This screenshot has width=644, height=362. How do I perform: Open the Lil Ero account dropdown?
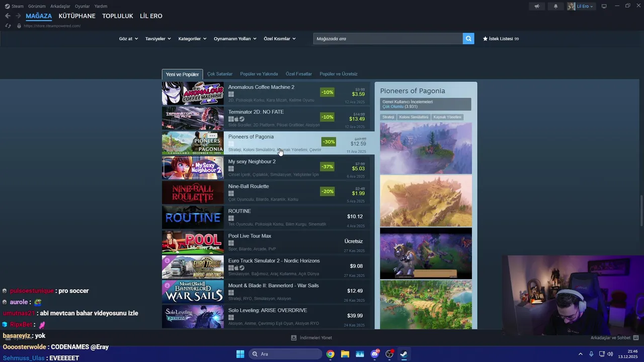[585, 6]
